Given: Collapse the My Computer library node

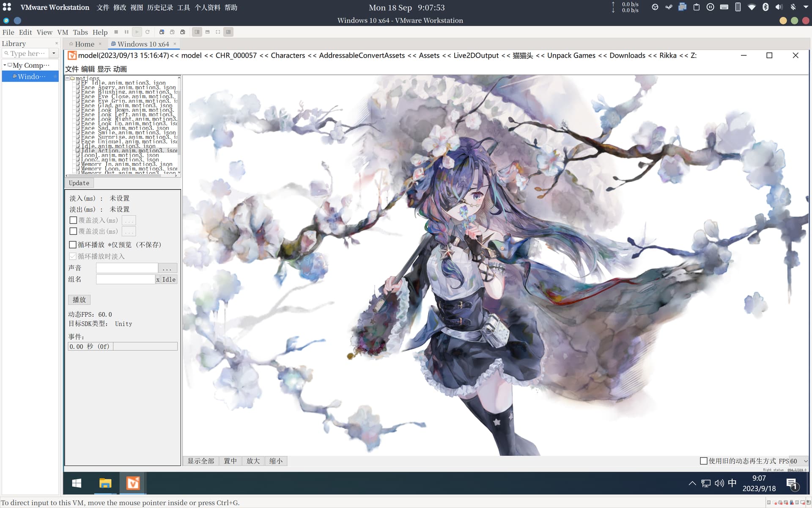Looking at the screenshot, I should point(5,65).
